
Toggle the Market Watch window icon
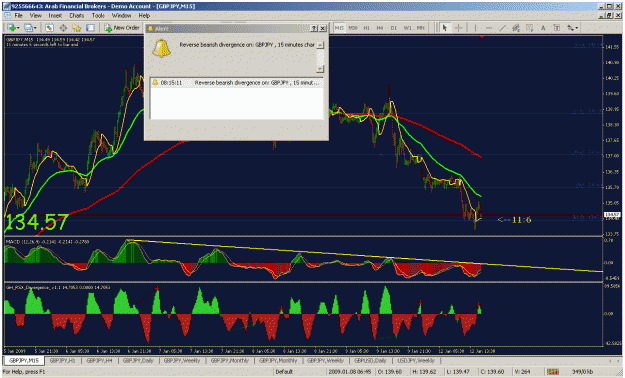[x=49, y=28]
